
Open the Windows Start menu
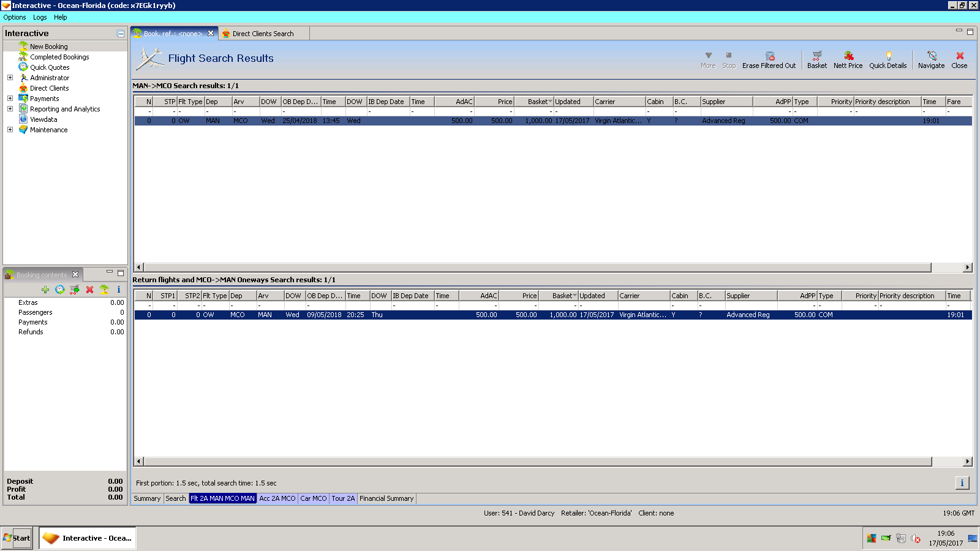pyautogui.click(x=17, y=538)
